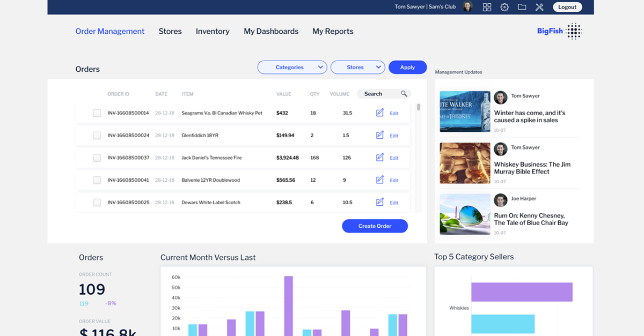The width and height of the screenshot is (644, 336).
Task: Open the tools icon beside Logout
Action: (x=539, y=7)
